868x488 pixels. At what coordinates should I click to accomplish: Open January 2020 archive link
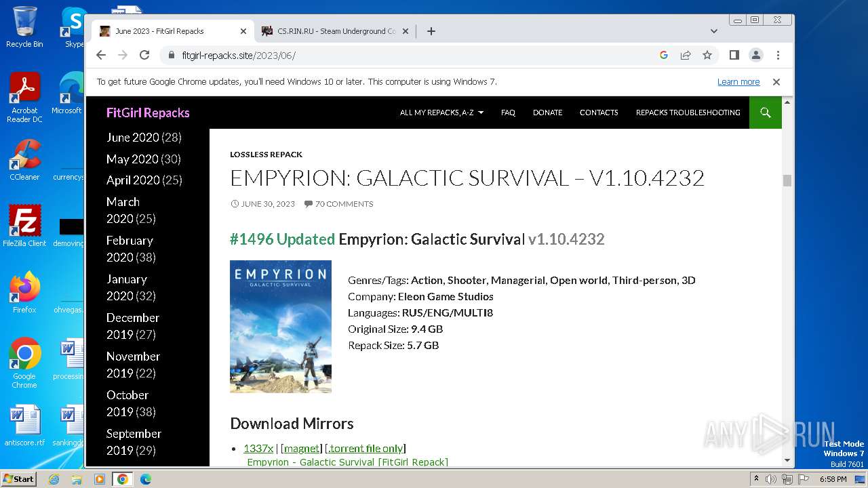(127, 287)
